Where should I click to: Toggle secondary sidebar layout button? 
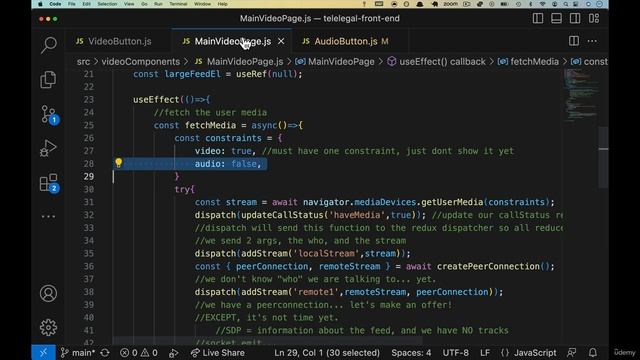pos(575,18)
